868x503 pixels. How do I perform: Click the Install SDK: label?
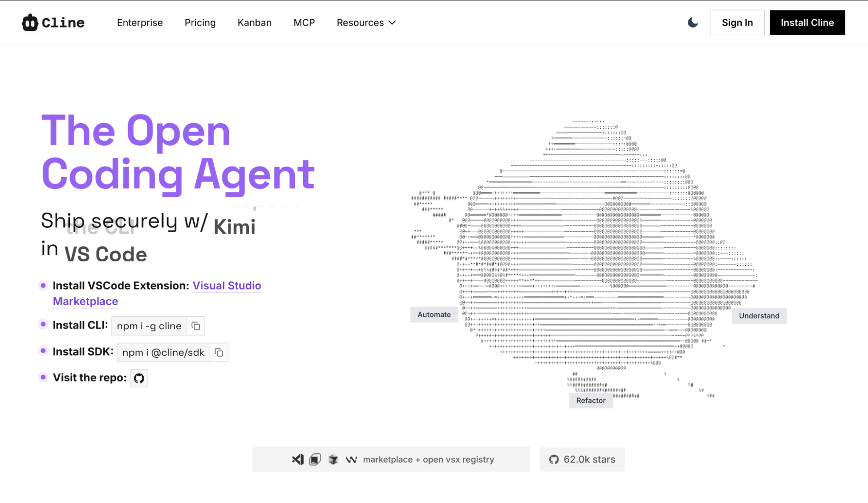[83, 352]
